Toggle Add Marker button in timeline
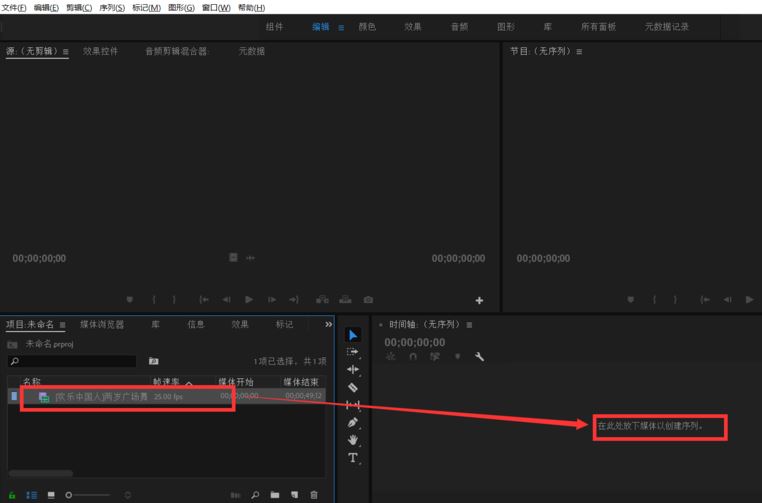This screenshot has width=762, height=503. [x=457, y=356]
